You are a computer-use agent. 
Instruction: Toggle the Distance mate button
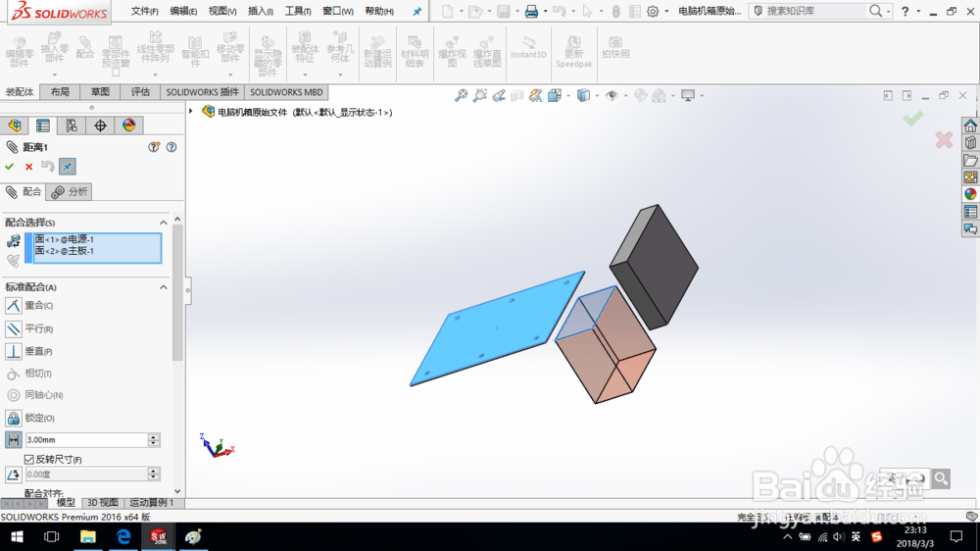pyautogui.click(x=13, y=439)
